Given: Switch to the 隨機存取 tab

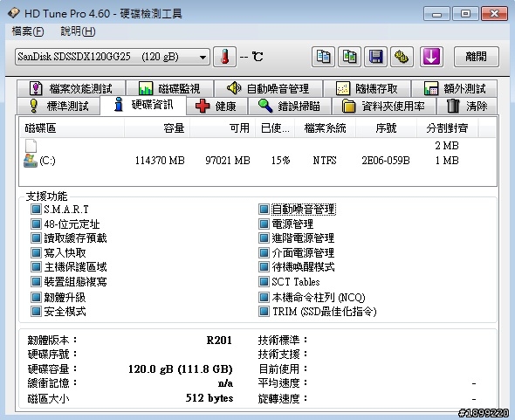Looking at the screenshot, I should (367, 88).
